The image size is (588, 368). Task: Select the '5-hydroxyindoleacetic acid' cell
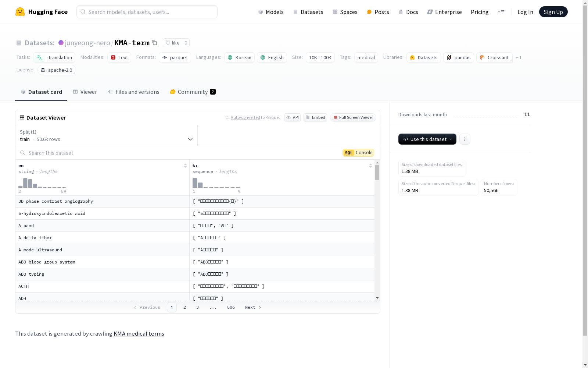(x=102, y=213)
